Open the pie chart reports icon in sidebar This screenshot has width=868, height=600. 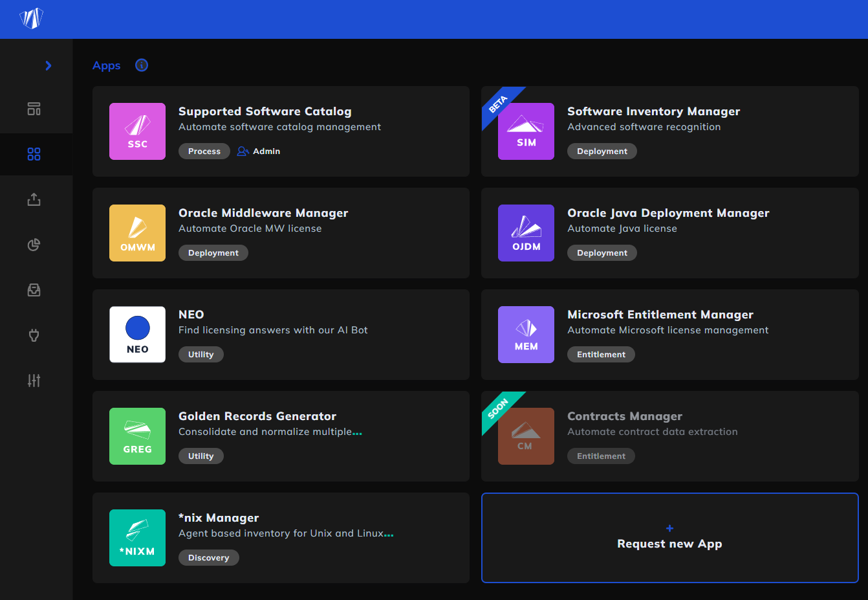click(34, 245)
